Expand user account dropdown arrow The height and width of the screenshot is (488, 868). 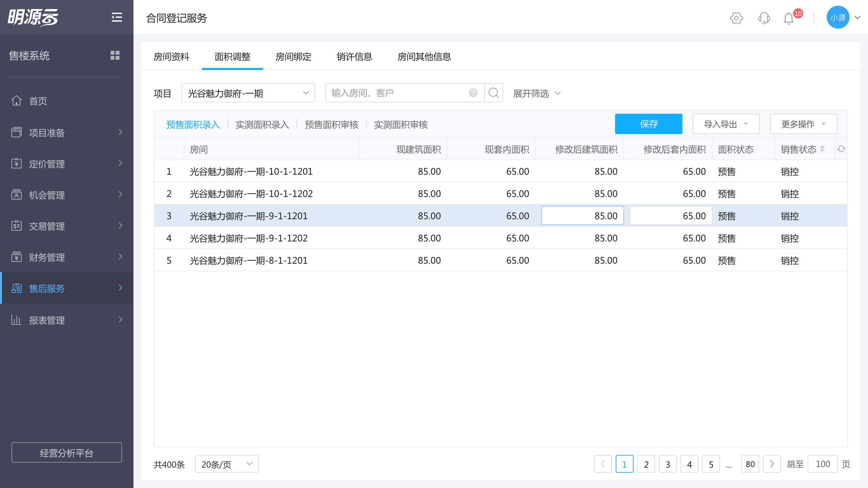pos(858,17)
